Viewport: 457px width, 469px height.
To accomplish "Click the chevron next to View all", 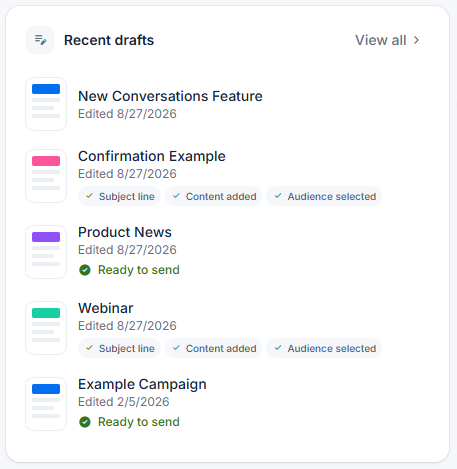I will coord(416,40).
